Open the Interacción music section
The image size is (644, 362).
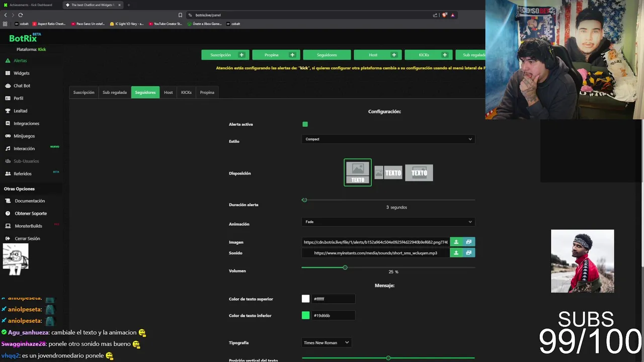(x=24, y=148)
